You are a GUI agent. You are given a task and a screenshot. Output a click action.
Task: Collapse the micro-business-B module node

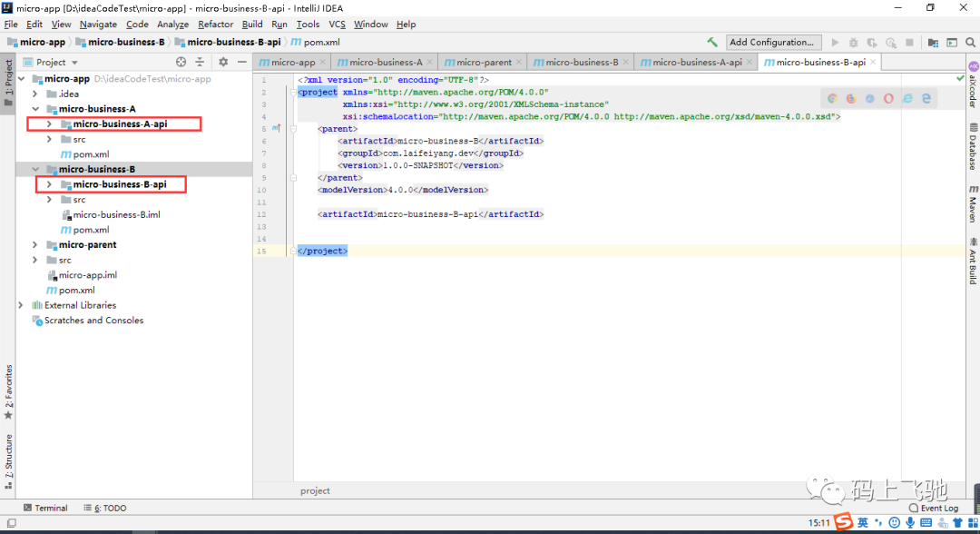35,169
